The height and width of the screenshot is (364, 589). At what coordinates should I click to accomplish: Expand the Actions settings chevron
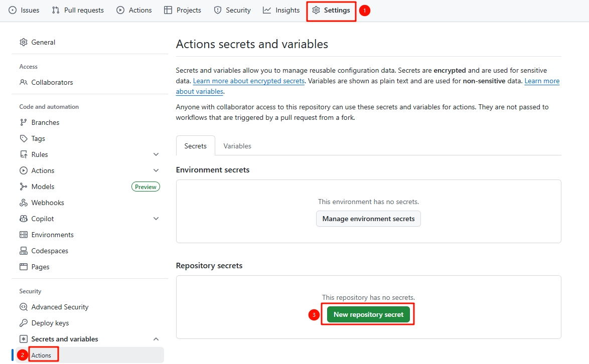click(156, 170)
